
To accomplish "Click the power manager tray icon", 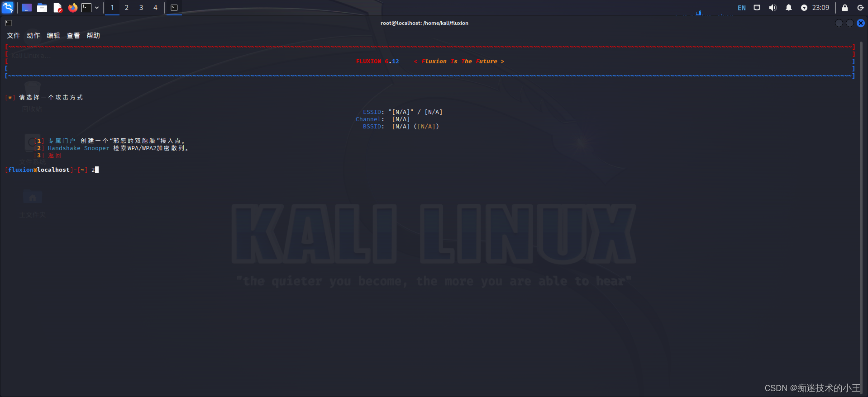I will coord(804,8).
